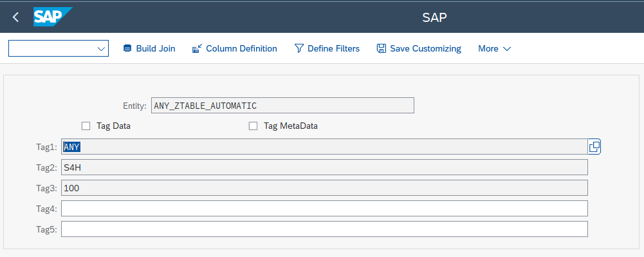Image resolution: width=644 pixels, height=257 pixels.
Task: Open the command field dropdown arrow
Action: [102, 48]
